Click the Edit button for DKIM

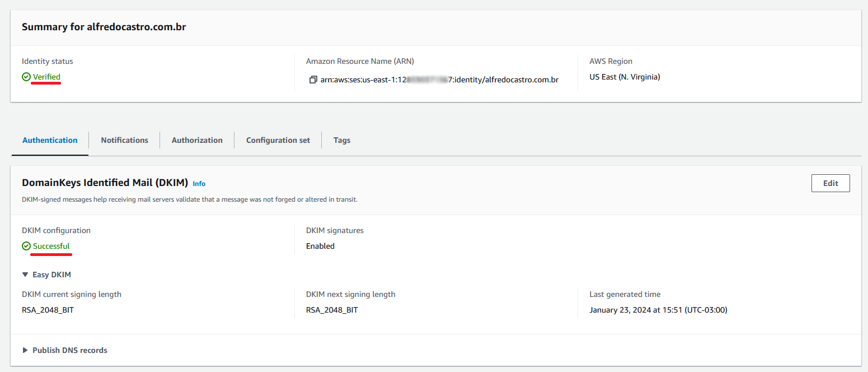(x=831, y=183)
